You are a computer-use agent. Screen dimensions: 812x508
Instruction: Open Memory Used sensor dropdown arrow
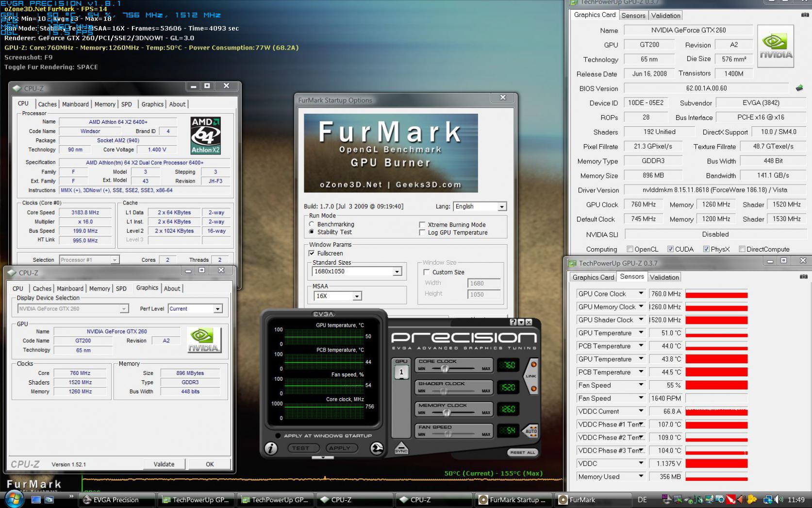641,476
